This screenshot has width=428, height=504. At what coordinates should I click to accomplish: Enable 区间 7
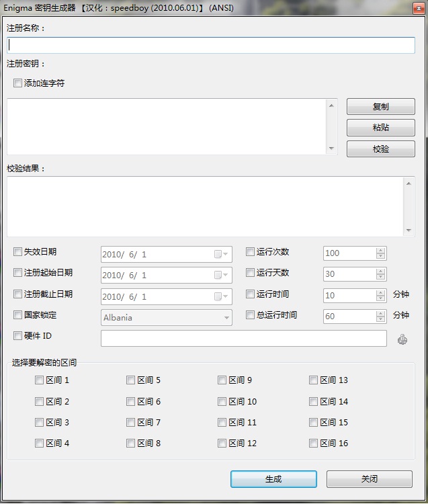tap(130, 423)
